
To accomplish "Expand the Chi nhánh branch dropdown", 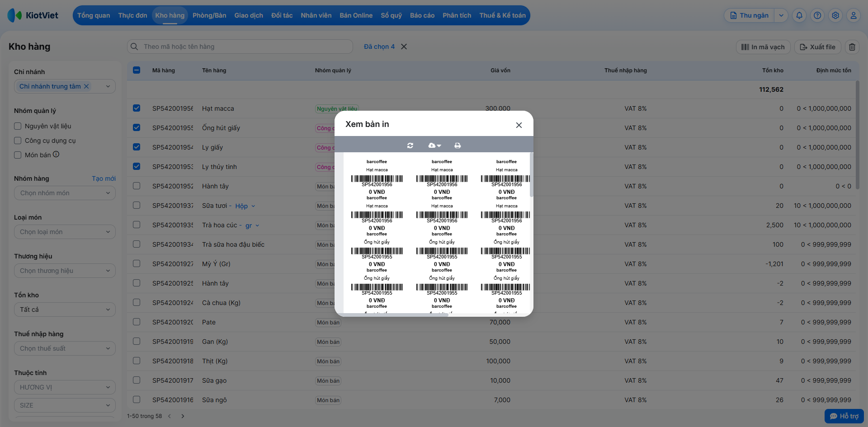I will click(108, 86).
